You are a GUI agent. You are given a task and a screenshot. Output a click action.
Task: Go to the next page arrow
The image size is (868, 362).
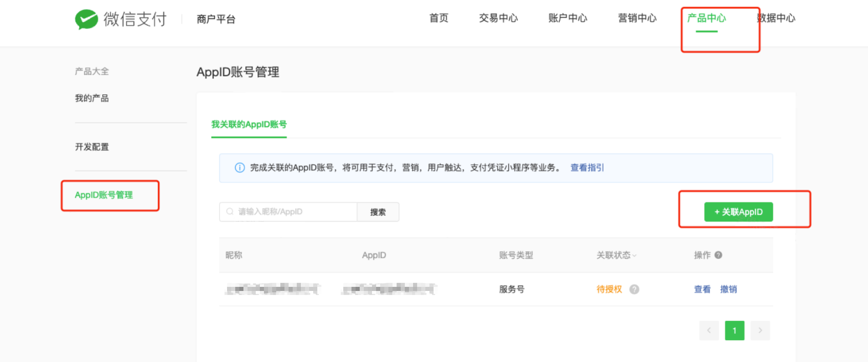(760, 331)
